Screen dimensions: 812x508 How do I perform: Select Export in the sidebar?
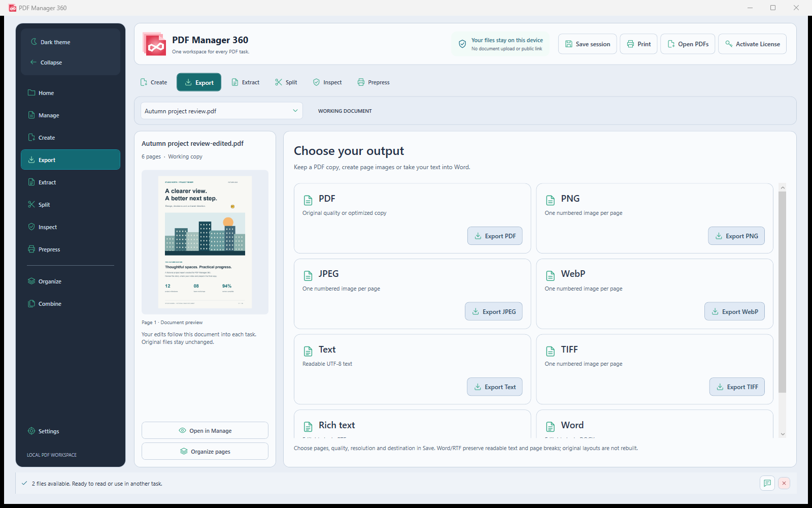[71, 160]
